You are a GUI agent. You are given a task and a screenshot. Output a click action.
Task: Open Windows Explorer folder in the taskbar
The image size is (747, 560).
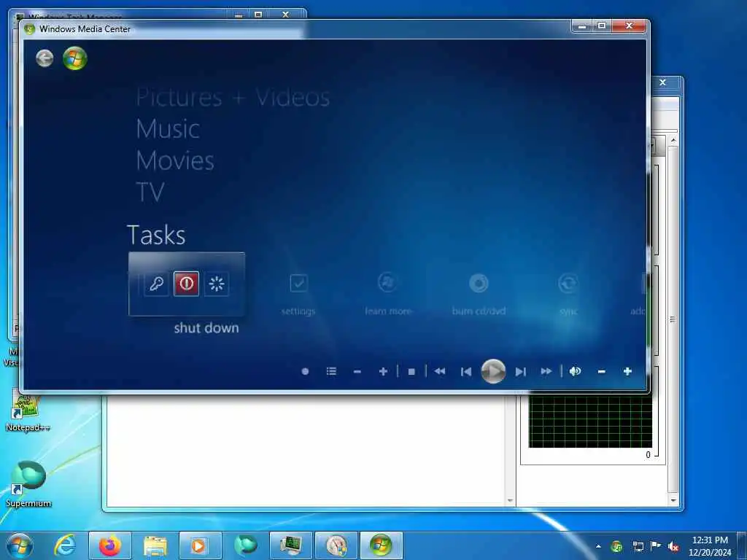(155, 545)
